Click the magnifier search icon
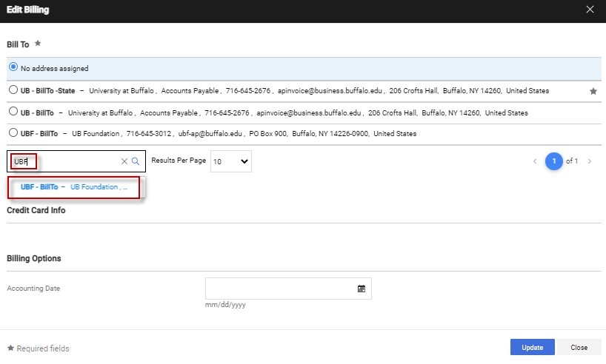 tap(136, 161)
